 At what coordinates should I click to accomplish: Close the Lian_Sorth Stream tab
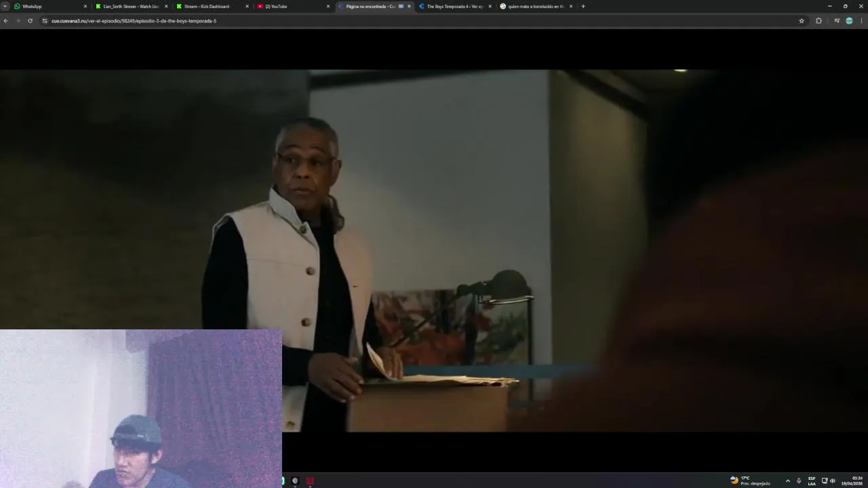click(166, 6)
